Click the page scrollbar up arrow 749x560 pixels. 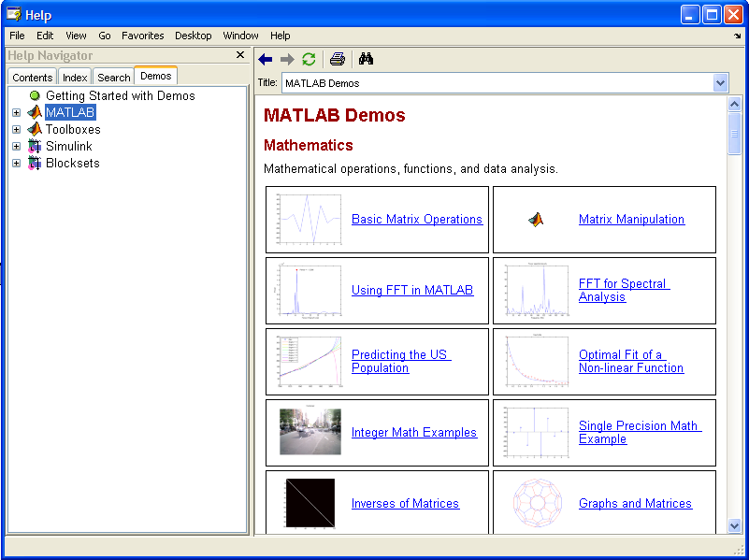734,104
